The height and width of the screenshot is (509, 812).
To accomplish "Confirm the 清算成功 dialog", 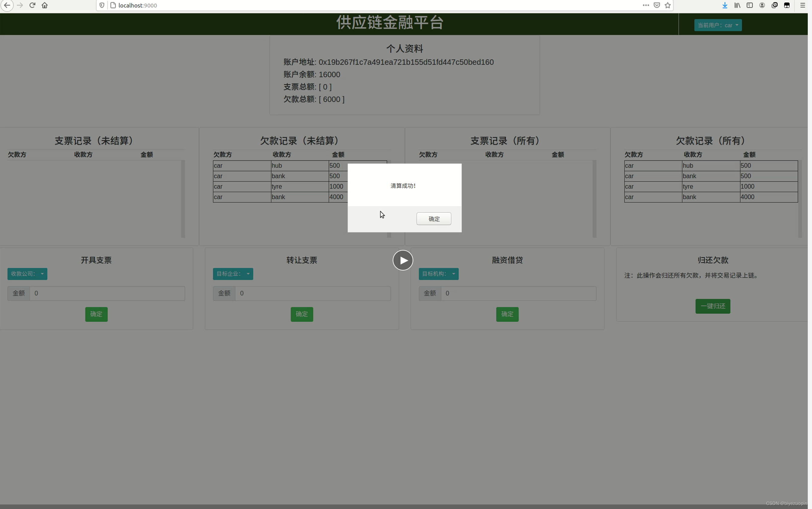I will pos(433,219).
